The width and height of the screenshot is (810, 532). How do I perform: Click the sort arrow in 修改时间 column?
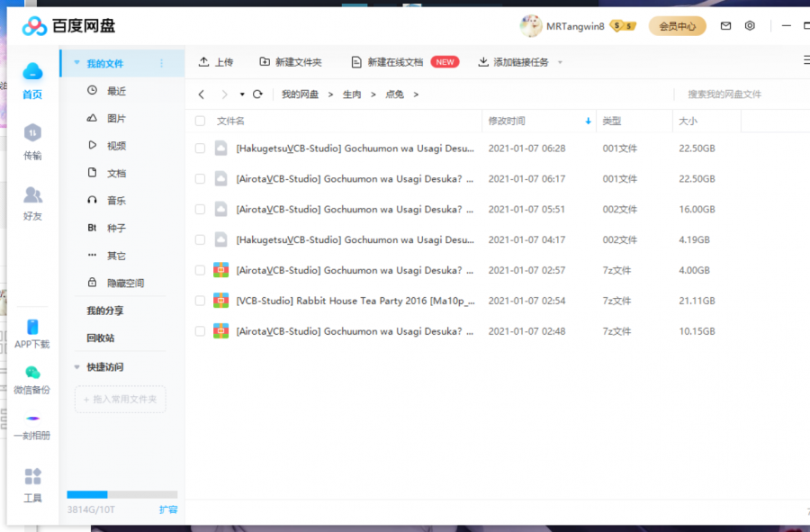[588, 122]
